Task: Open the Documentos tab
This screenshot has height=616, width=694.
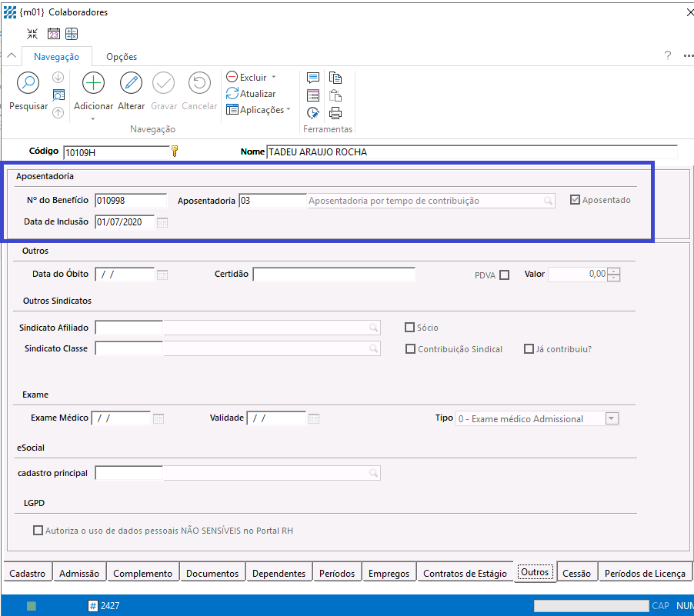Action: click(x=212, y=574)
